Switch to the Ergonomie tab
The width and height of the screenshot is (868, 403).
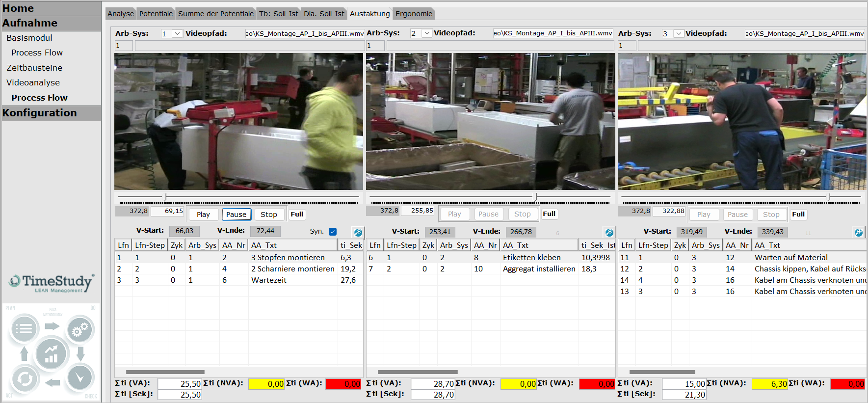pyautogui.click(x=414, y=14)
